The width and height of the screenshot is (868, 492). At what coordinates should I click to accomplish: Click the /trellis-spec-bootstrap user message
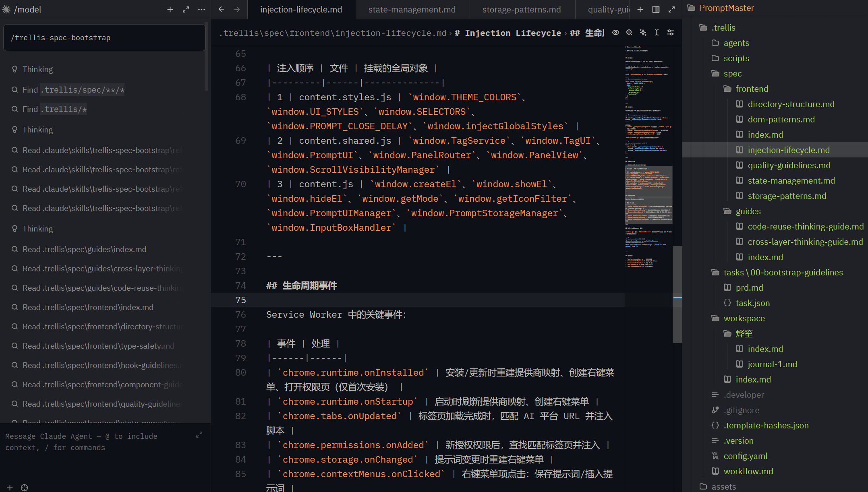(x=104, y=37)
